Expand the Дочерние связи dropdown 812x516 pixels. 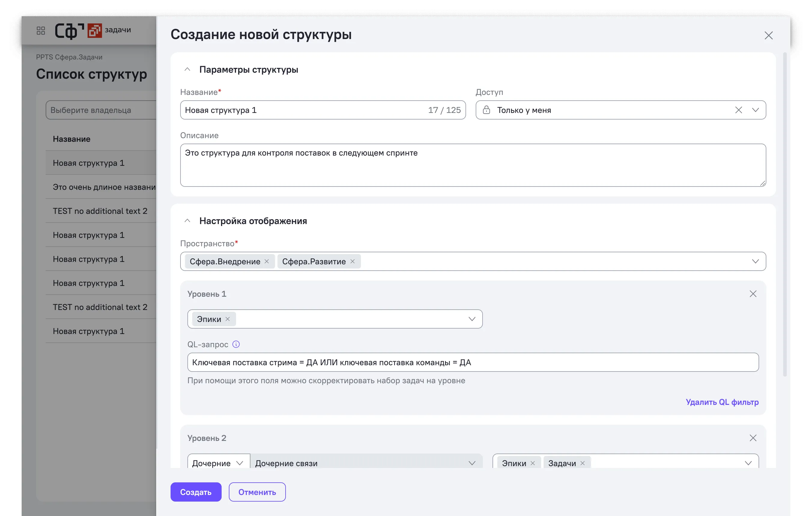(472, 463)
